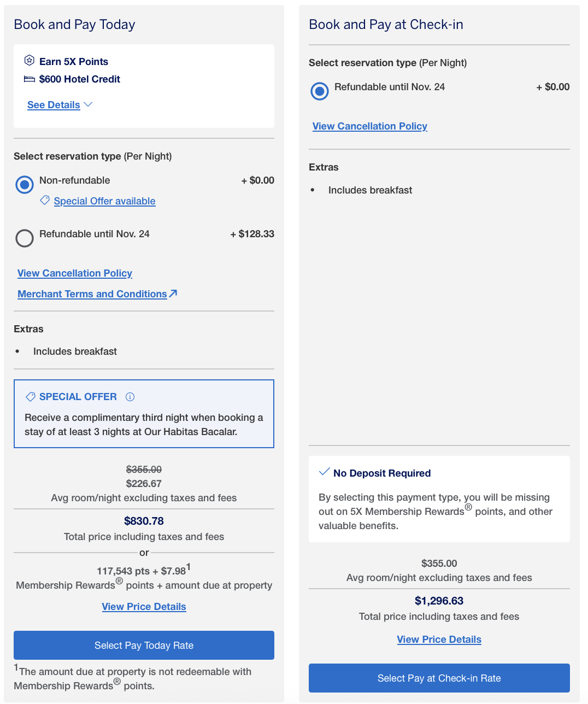Click the tag icon in SPECIAL OFFER box
588x704 pixels.
(31, 397)
